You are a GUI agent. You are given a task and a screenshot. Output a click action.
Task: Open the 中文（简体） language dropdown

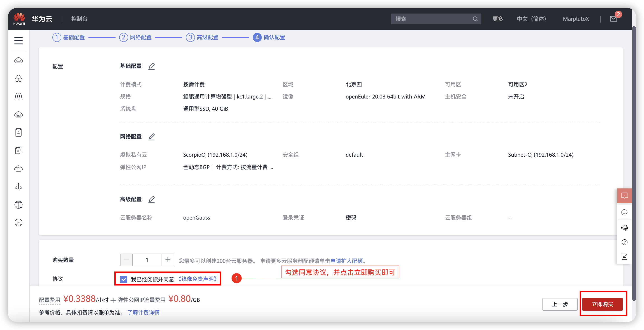[x=531, y=19]
